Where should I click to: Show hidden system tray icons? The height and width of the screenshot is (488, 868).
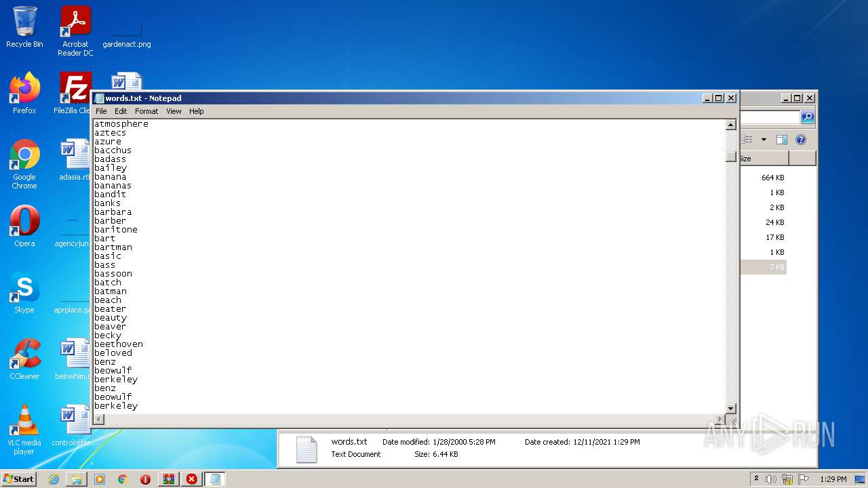(x=757, y=479)
